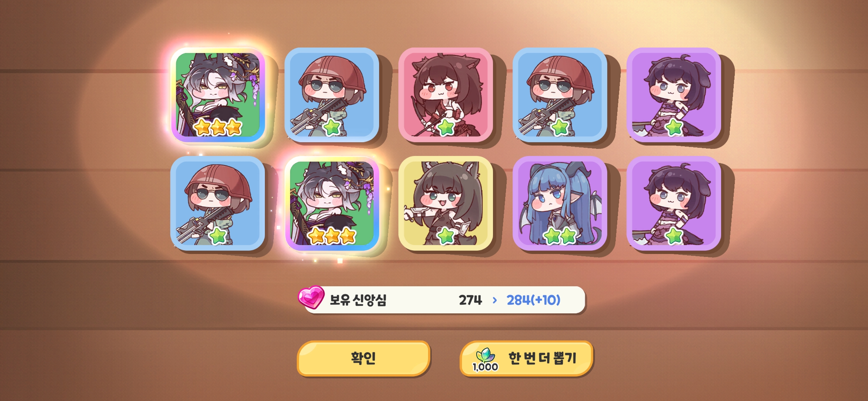This screenshot has height=401, width=868.
Task: Click the three gold stars on top fox card
Action: [218, 127]
